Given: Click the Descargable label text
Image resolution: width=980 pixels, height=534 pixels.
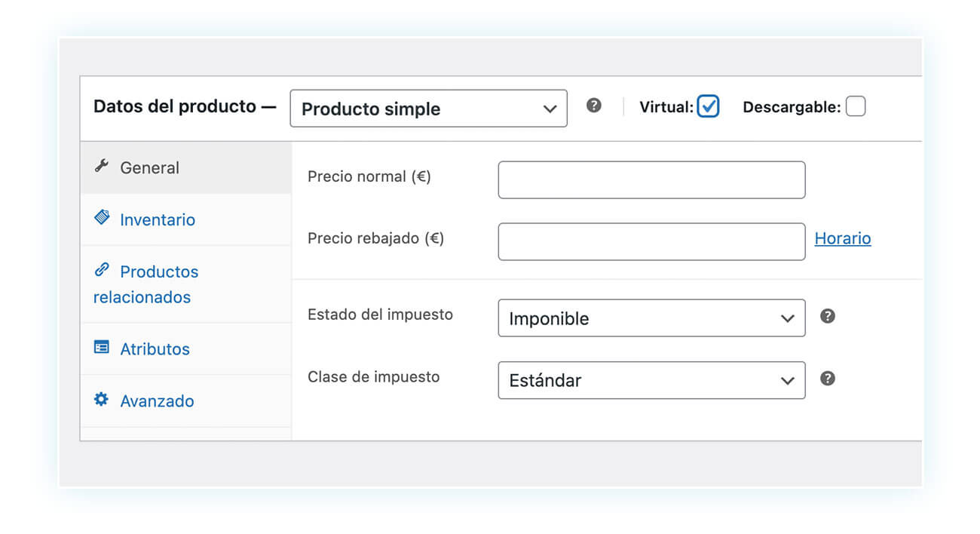Looking at the screenshot, I should pos(792,107).
